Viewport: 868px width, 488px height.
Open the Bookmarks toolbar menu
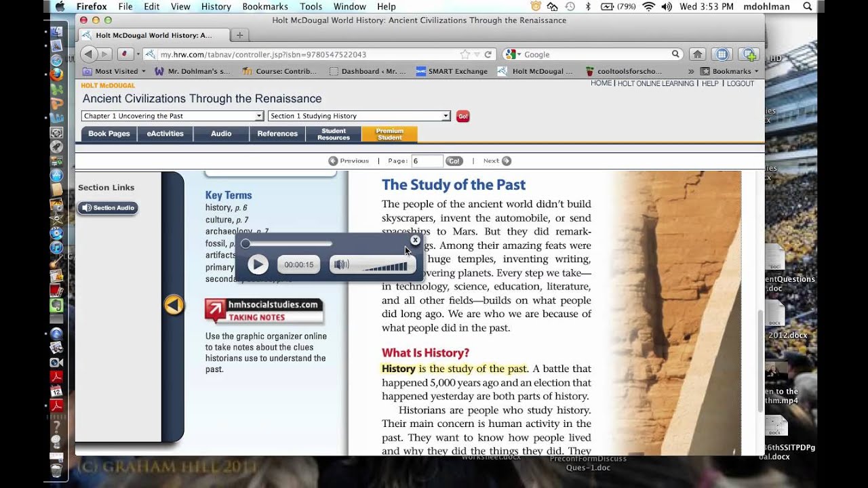pyautogui.click(x=729, y=71)
